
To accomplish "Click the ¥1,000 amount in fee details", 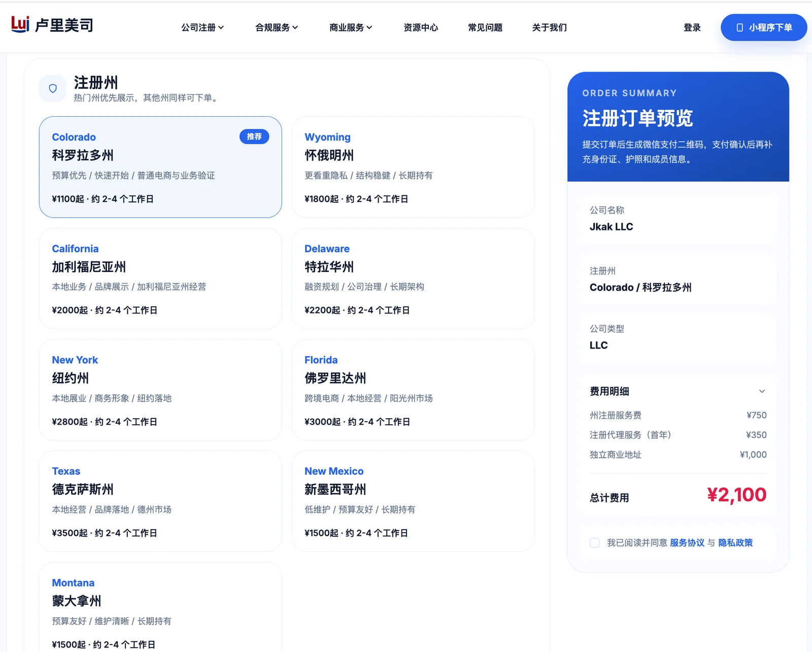I will point(753,455).
